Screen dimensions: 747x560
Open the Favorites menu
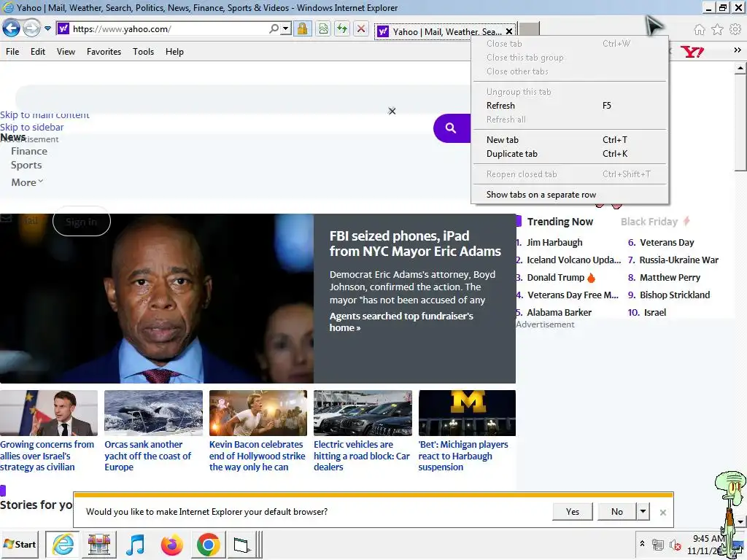[x=104, y=52]
